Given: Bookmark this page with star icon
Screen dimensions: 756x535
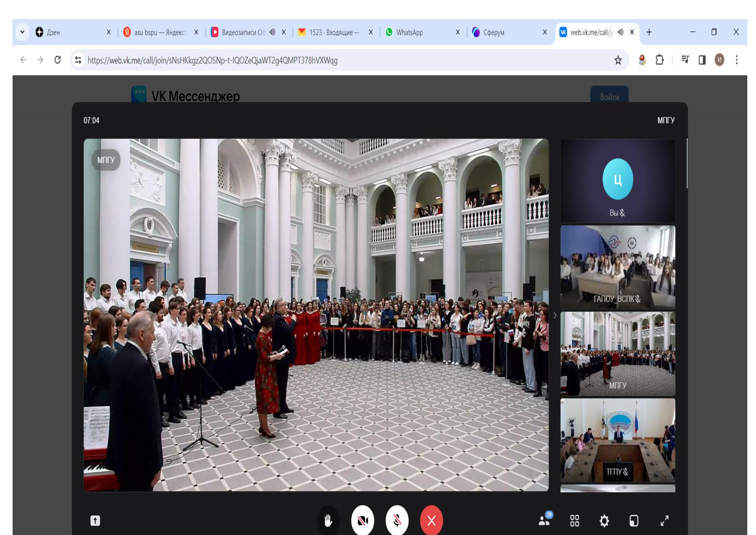Looking at the screenshot, I should pos(618,60).
